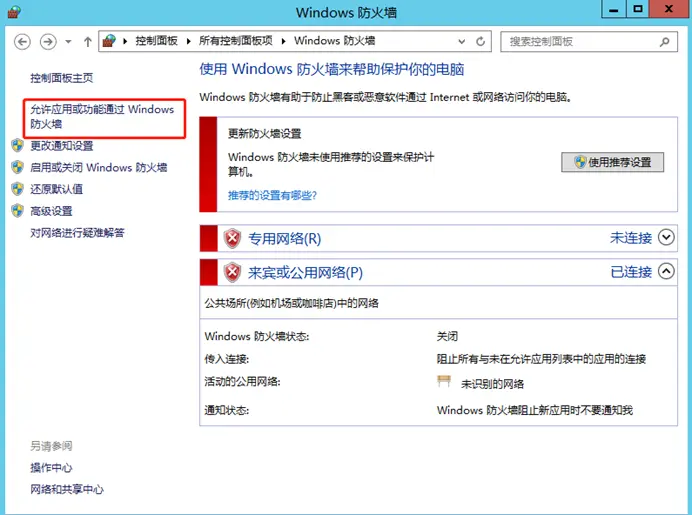
Task: Click 对网络进行疑难解答 link
Action: click(x=77, y=233)
